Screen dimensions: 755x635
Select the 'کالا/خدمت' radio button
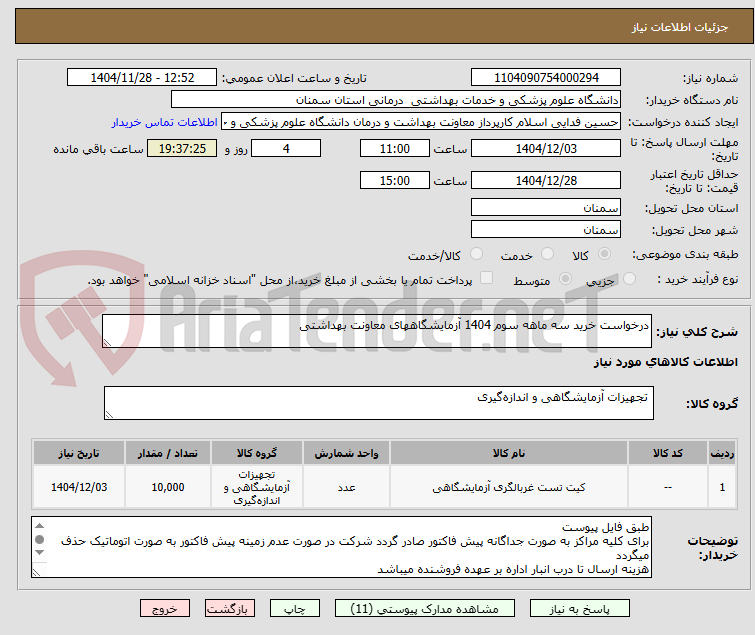[x=476, y=254]
